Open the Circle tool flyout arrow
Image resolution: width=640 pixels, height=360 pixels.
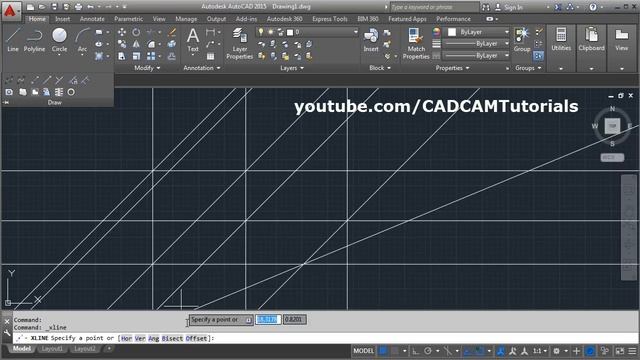tap(59, 55)
